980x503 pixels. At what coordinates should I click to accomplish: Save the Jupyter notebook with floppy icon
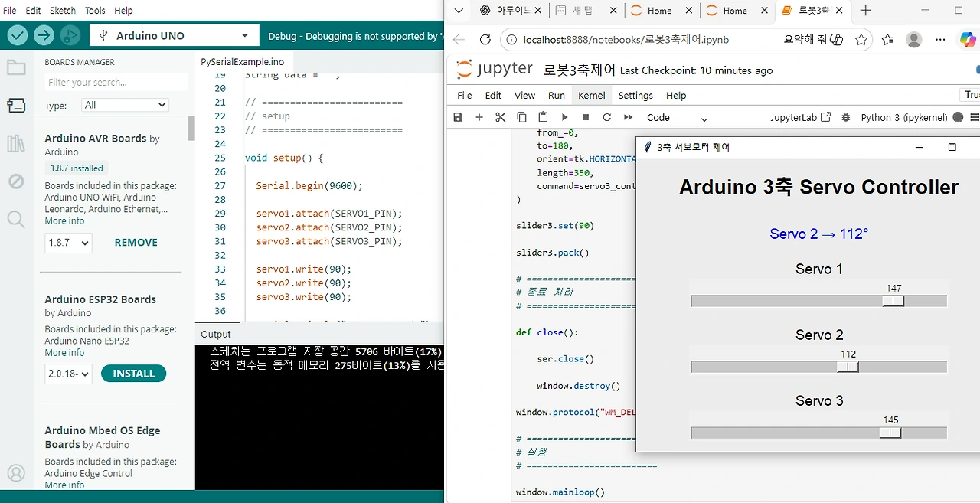(x=458, y=117)
